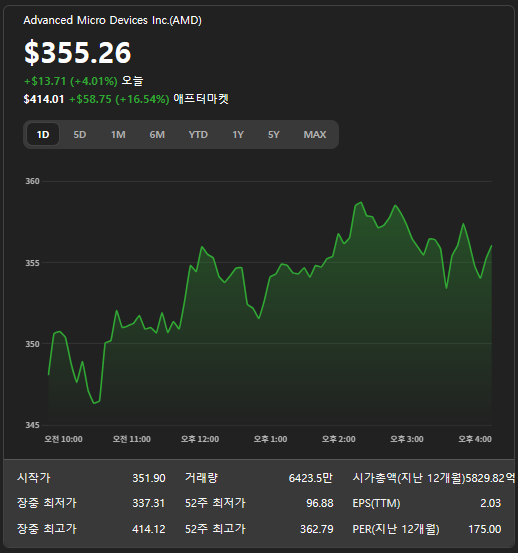Click the 오후 4:00 time axis label

tap(475, 439)
